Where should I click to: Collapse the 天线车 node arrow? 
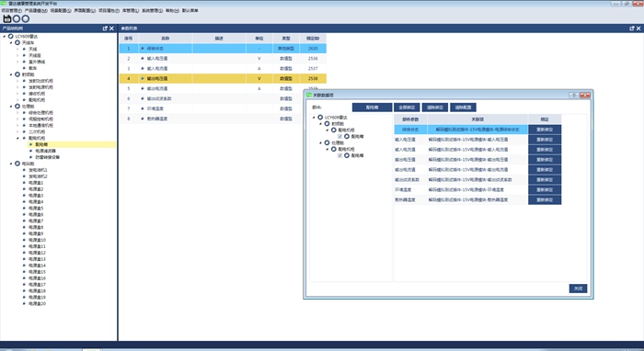[11, 42]
